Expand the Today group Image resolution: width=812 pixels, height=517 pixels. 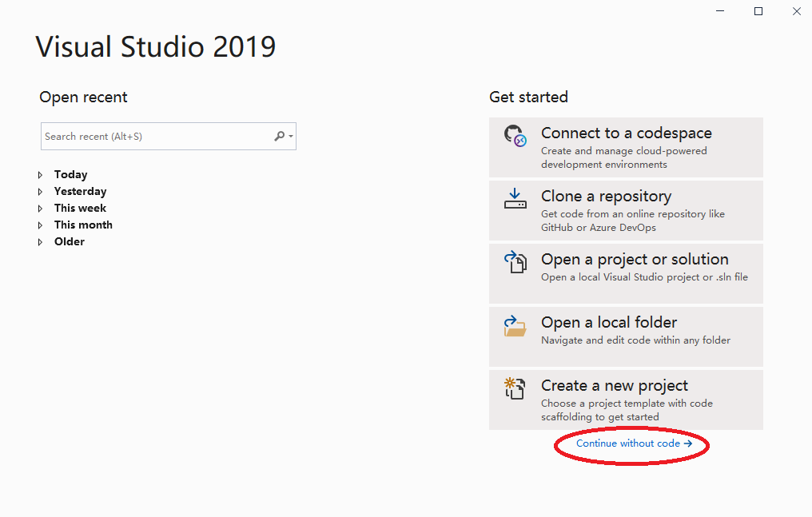click(x=41, y=175)
